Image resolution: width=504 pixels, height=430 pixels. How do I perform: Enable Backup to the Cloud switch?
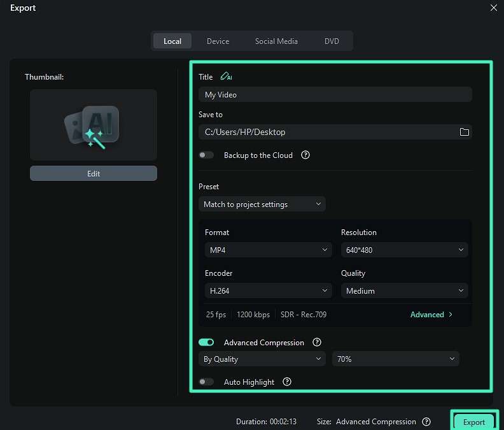pos(206,155)
